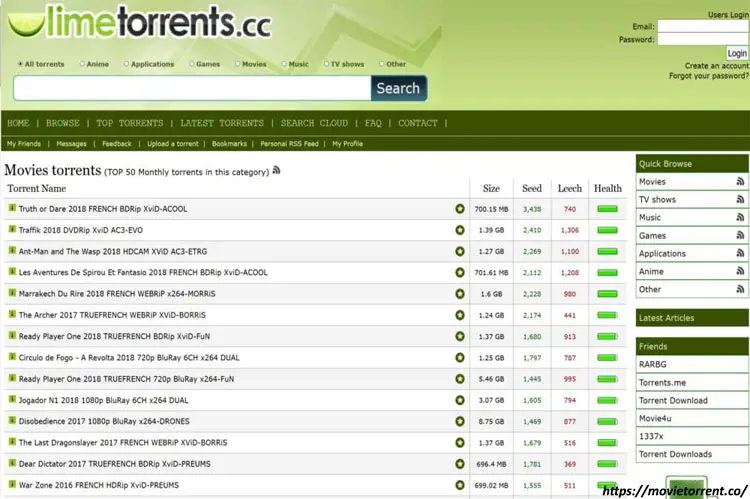Download icon left of Traffik 2018
Viewport: 750px width, 499px height.
[x=12, y=229]
